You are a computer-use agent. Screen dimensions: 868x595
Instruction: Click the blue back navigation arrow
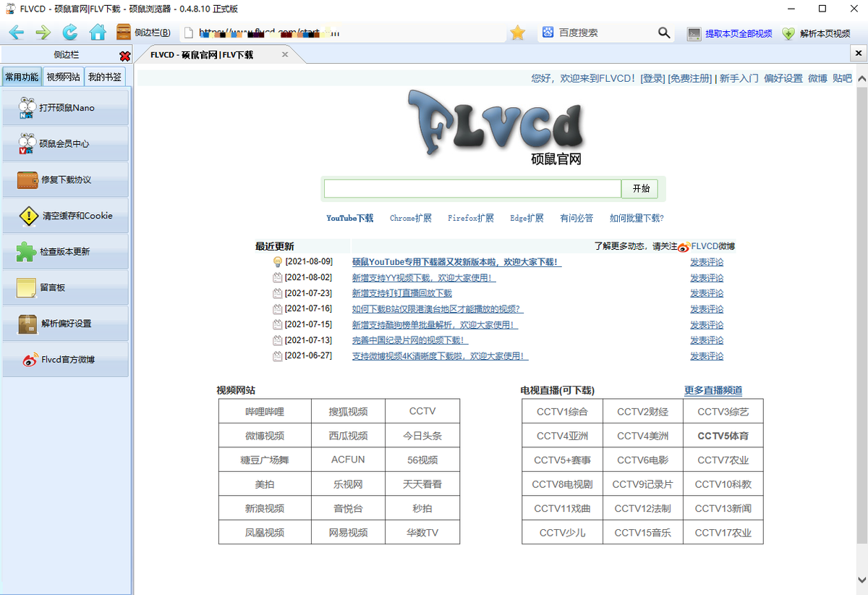pyautogui.click(x=17, y=33)
